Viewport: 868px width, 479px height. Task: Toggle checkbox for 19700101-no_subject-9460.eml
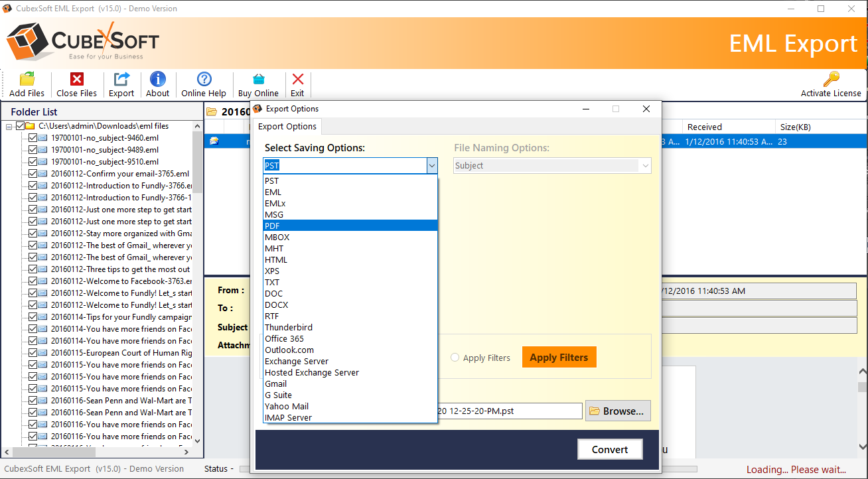pos(33,138)
